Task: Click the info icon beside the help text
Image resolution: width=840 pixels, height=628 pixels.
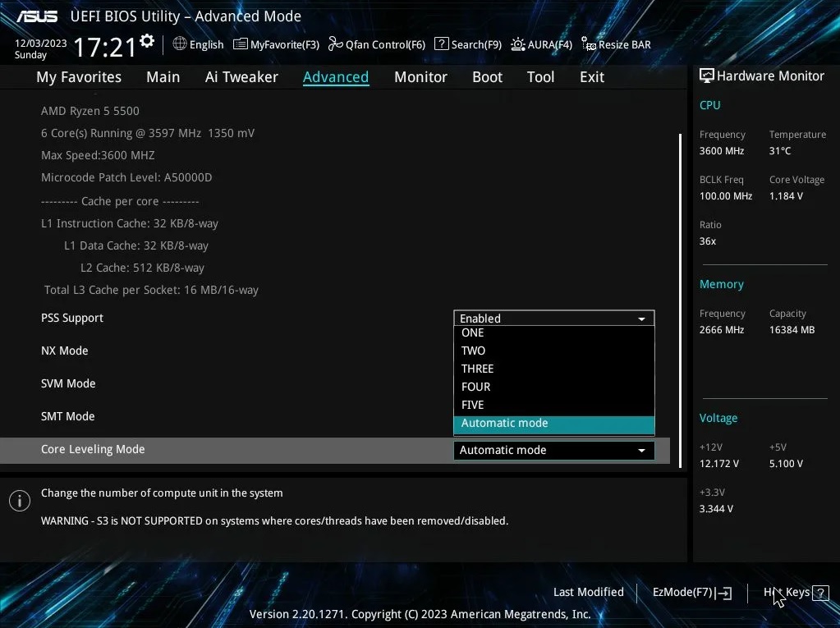Action: point(19,501)
